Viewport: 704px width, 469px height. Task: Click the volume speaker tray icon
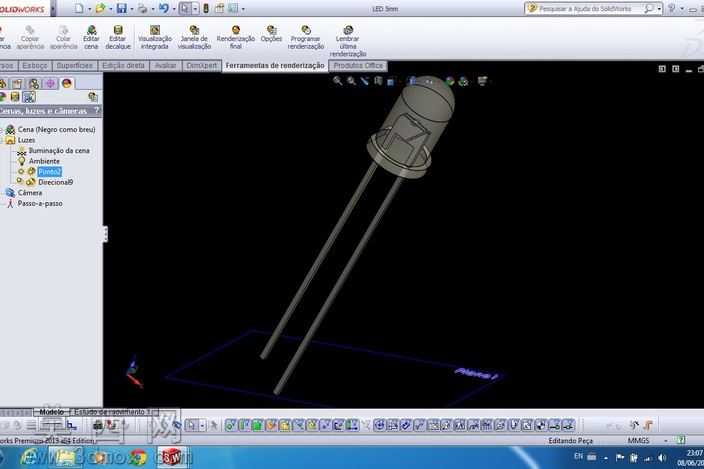point(662,457)
